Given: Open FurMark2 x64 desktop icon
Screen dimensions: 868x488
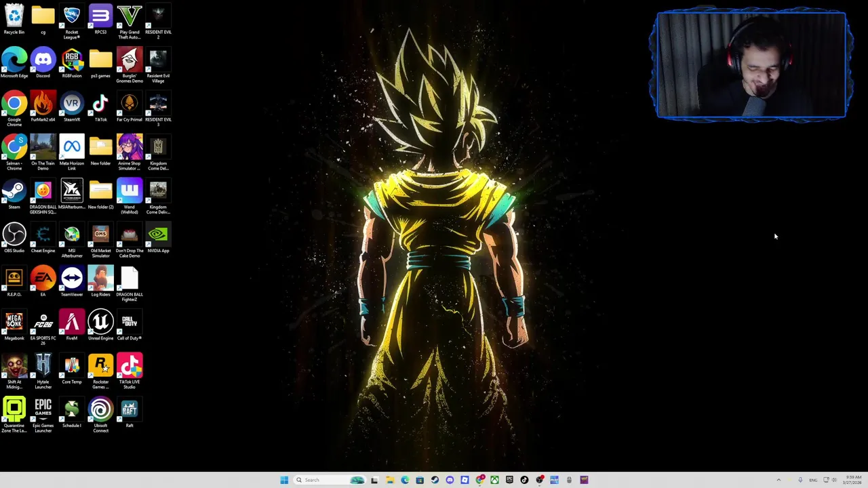Looking at the screenshot, I should click(43, 107).
